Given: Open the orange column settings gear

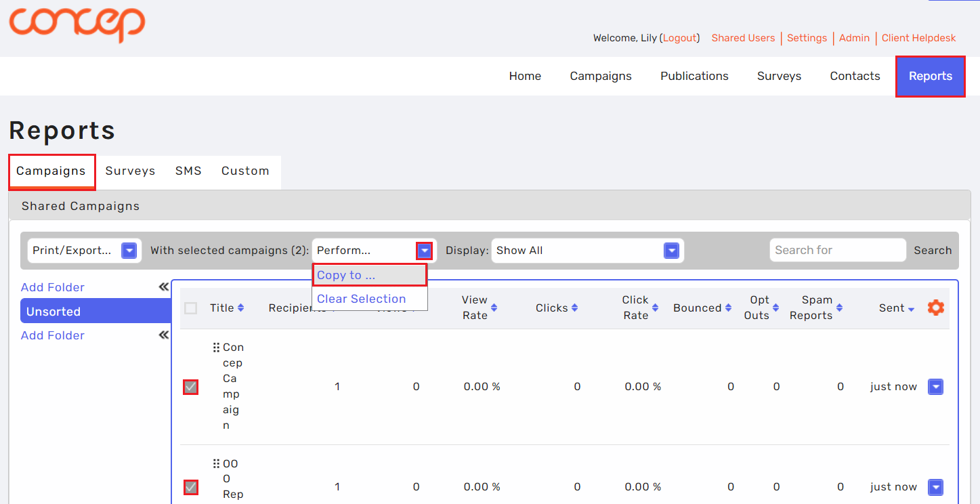Looking at the screenshot, I should (x=935, y=308).
